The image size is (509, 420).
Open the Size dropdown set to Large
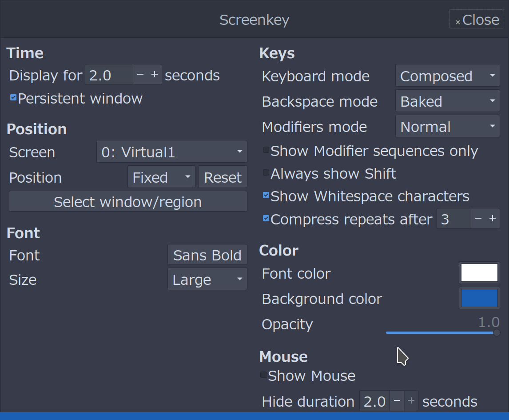tap(207, 279)
